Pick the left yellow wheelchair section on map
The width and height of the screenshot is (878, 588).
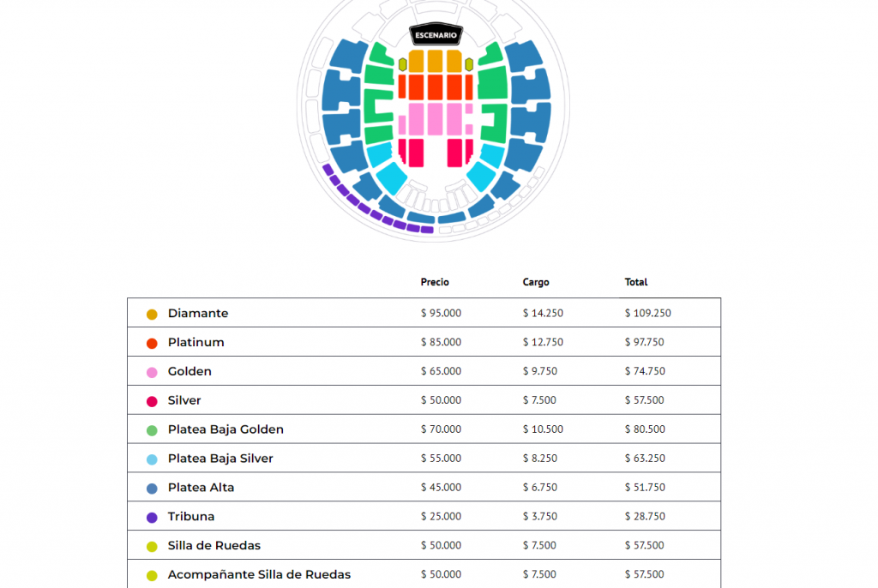[403, 64]
